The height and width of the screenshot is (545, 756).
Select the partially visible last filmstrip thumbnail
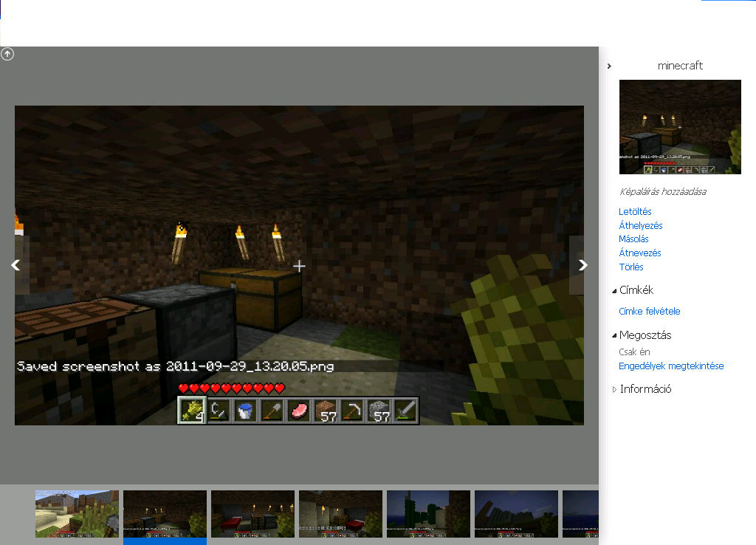[580, 514]
